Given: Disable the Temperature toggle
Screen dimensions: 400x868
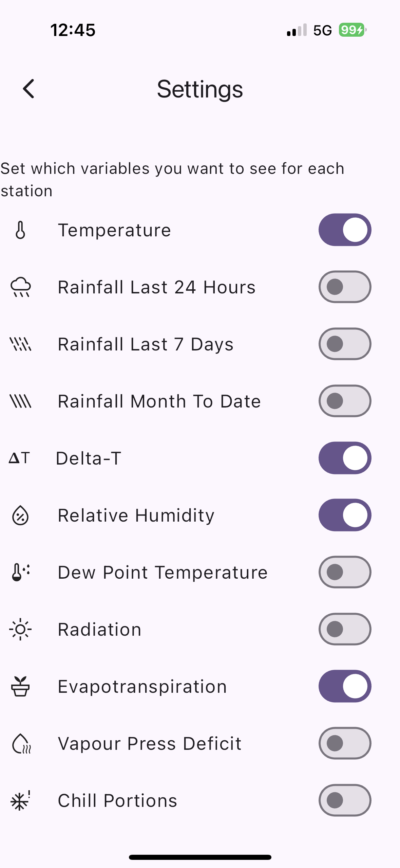Looking at the screenshot, I should point(345,230).
